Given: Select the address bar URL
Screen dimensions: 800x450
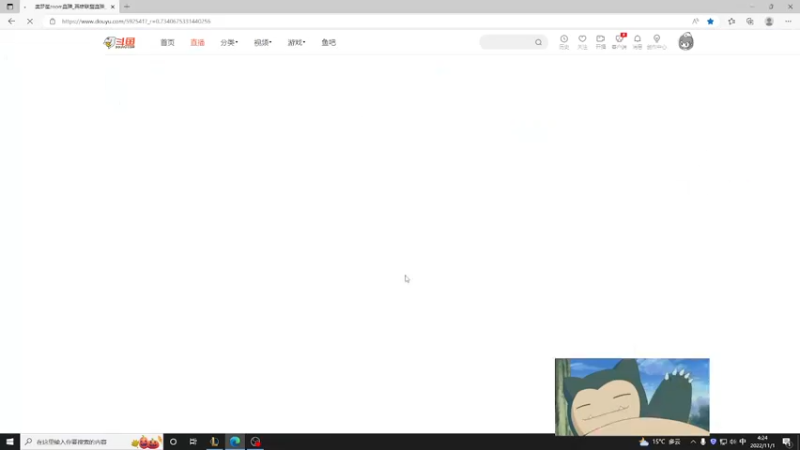Looking at the screenshot, I should click(136, 21).
